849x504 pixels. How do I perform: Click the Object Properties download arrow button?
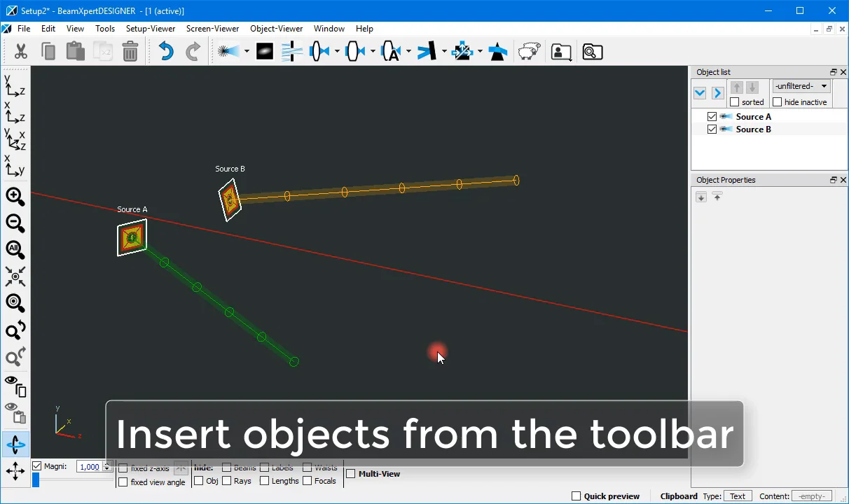tap(701, 197)
